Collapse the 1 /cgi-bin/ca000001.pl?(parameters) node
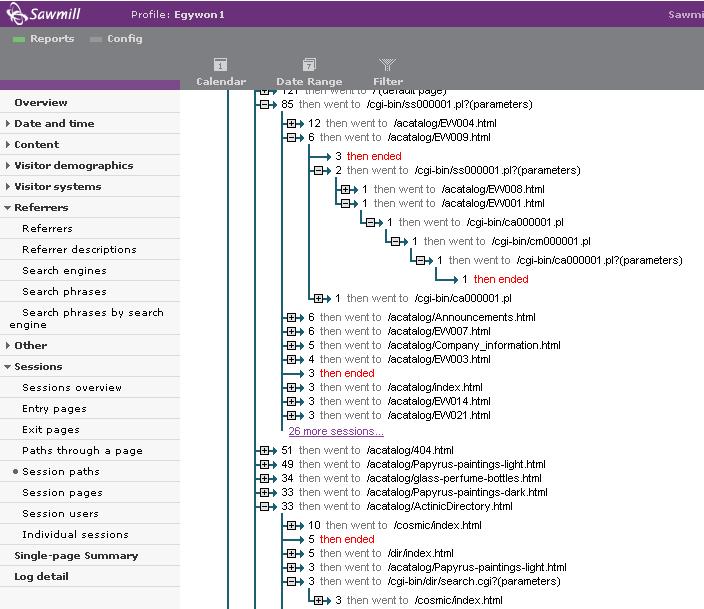 pos(421,260)
